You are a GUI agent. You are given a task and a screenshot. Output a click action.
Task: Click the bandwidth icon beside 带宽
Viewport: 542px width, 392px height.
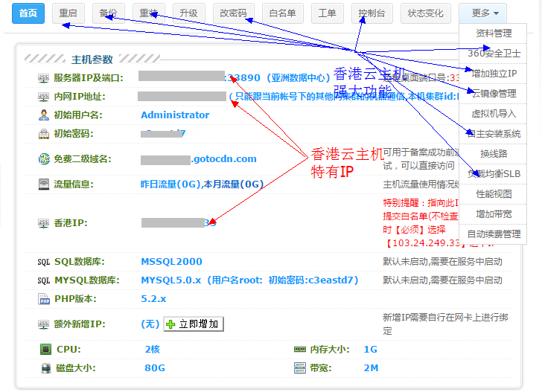300,368
